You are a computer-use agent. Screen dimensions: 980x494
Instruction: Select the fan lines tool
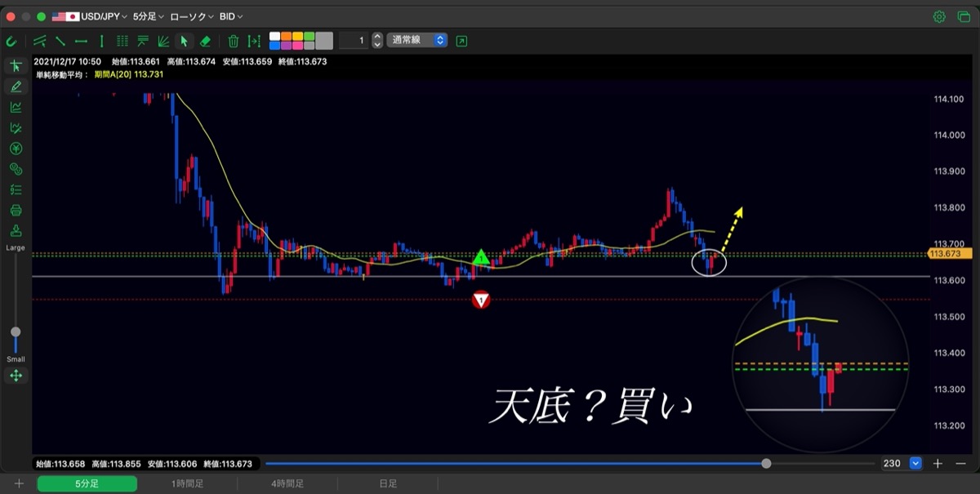click(x=163, y=41)
